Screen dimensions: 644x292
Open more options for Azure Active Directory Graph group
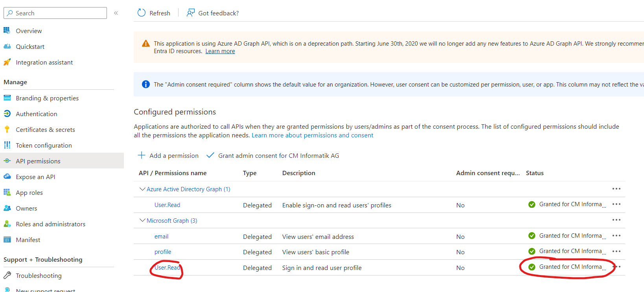(616, 189)
